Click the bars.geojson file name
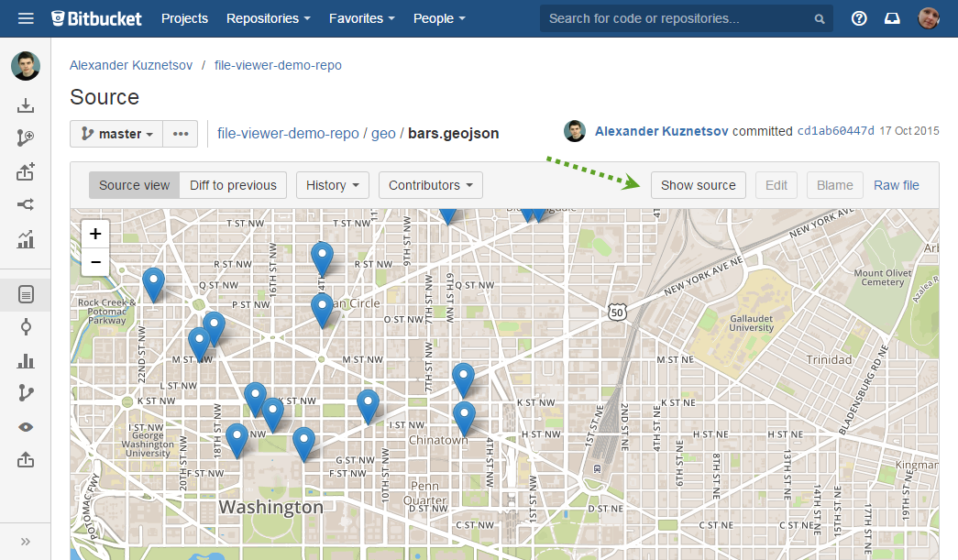958x560 pixels. pos(454,133)
